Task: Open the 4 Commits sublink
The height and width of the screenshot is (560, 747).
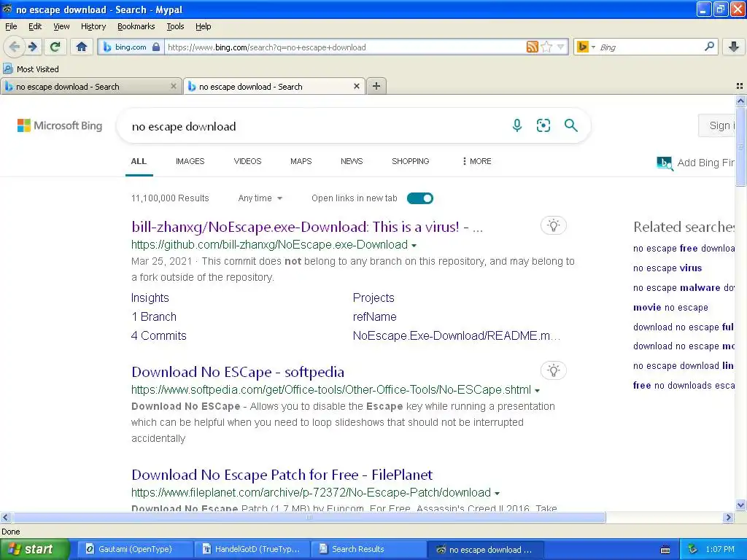Action: click(x=158, y=335)
